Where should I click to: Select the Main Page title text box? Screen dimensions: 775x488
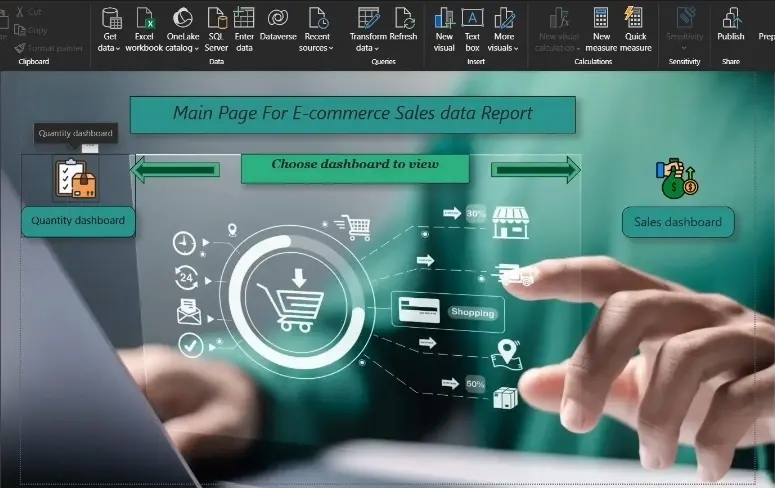353,115
